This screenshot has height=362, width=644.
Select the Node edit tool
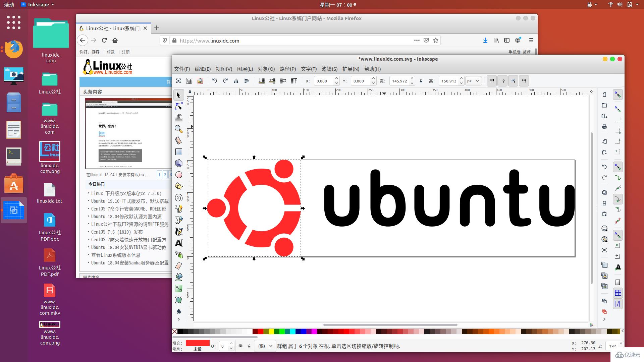178,106
